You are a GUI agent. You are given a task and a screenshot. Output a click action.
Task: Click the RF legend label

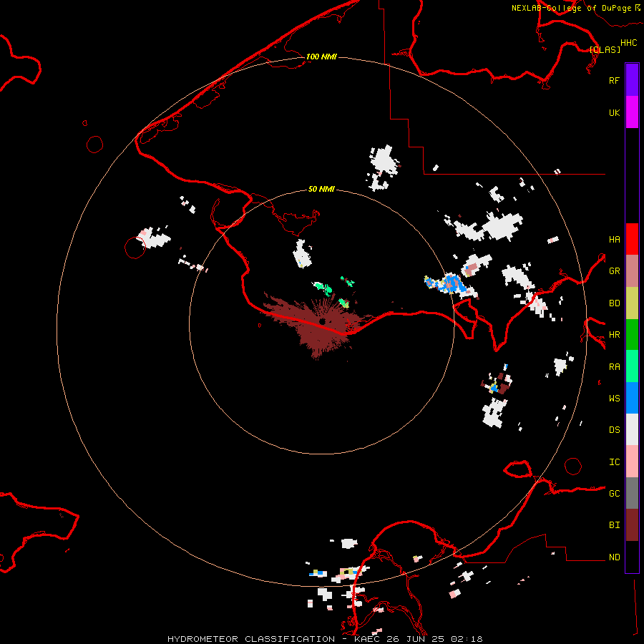614,80
